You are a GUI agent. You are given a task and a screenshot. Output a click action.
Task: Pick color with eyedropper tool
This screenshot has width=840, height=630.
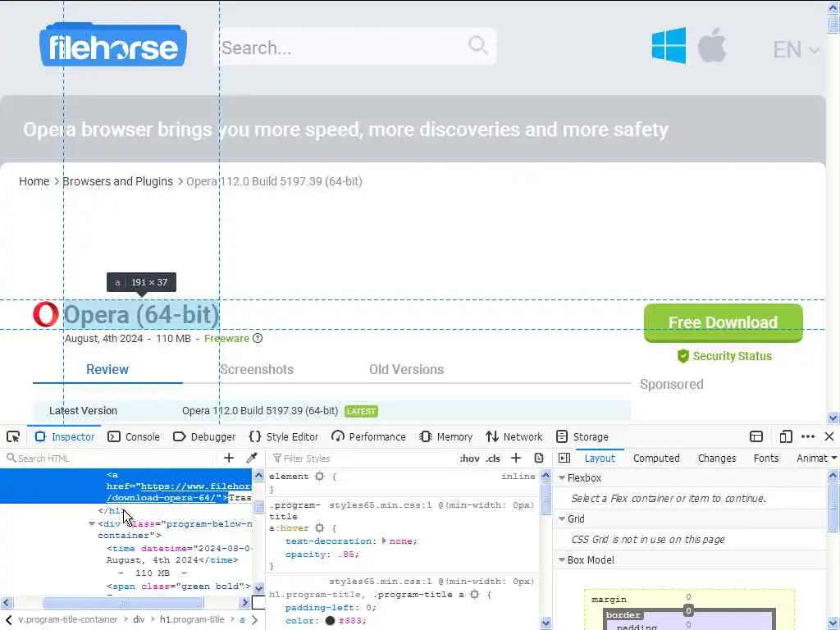(x=252, y=458)
